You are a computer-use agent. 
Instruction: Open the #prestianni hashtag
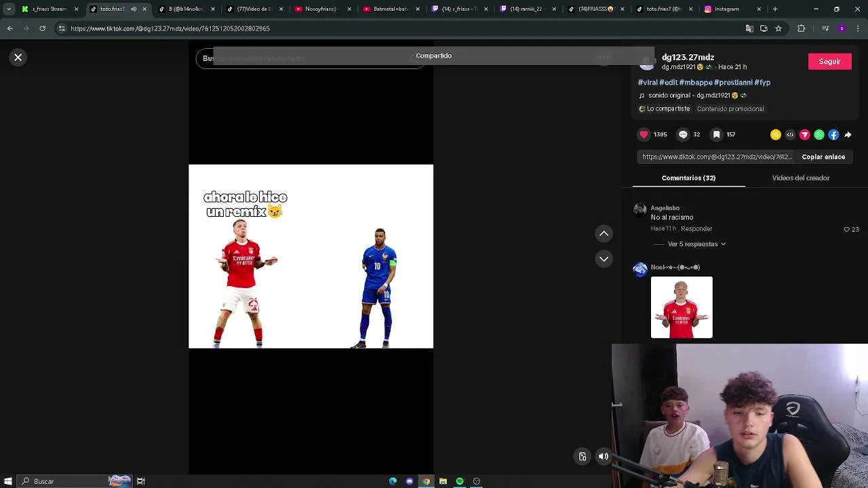click(x=733, y=83)
